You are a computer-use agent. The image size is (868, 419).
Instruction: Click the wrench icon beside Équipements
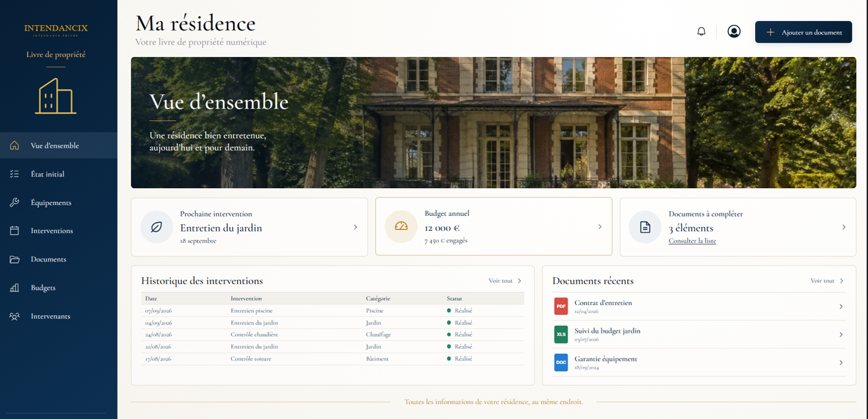click(x=14, y=202)
